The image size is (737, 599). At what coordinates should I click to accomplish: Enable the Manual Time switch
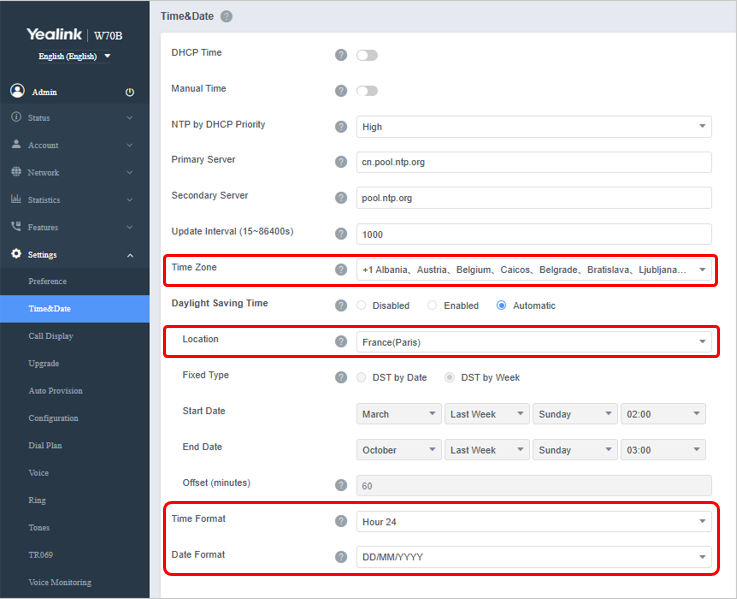(x=367, y=91)
